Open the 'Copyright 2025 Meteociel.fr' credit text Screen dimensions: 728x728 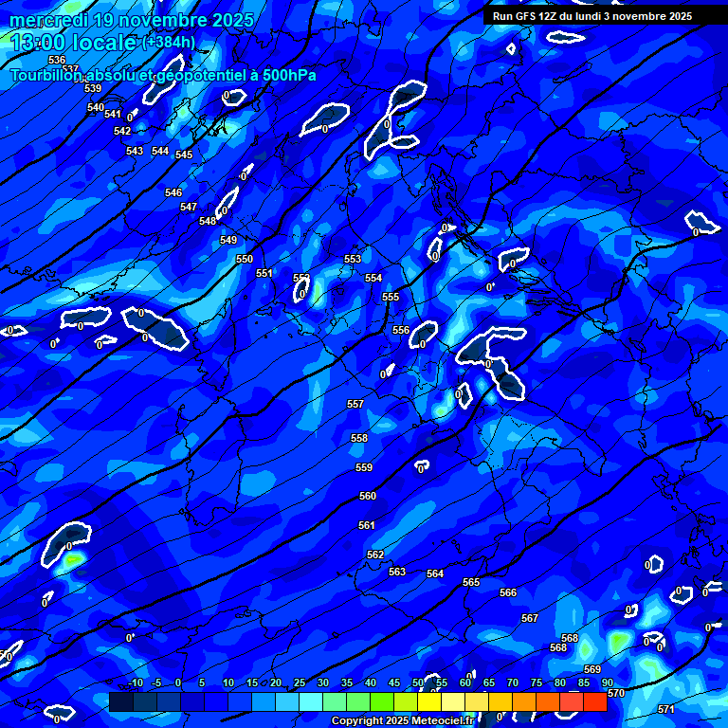[x=402, y=721]
